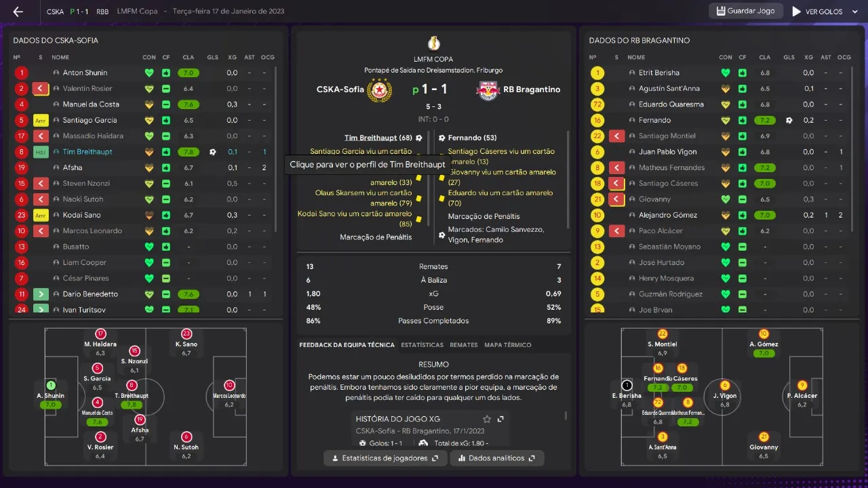Open Anton Shunin's player profile icon
The width and height of the screenshot is (868, 488).
(x=56, y=73)
